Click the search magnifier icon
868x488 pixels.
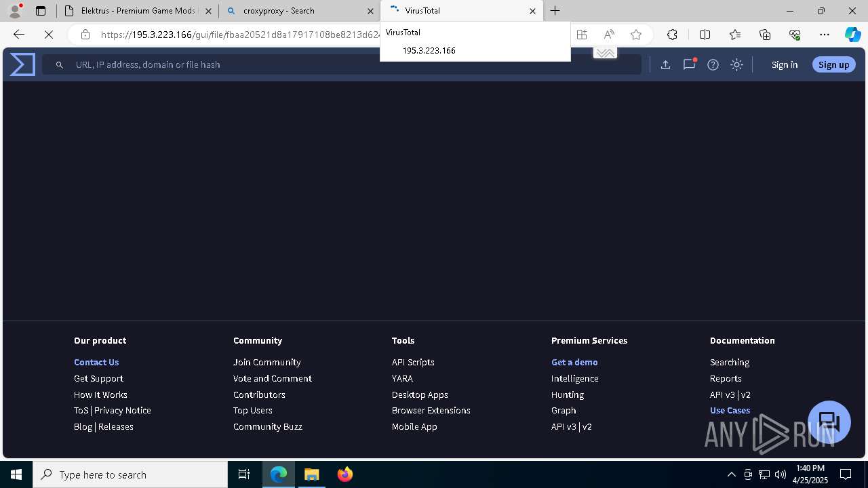(60, 64)
